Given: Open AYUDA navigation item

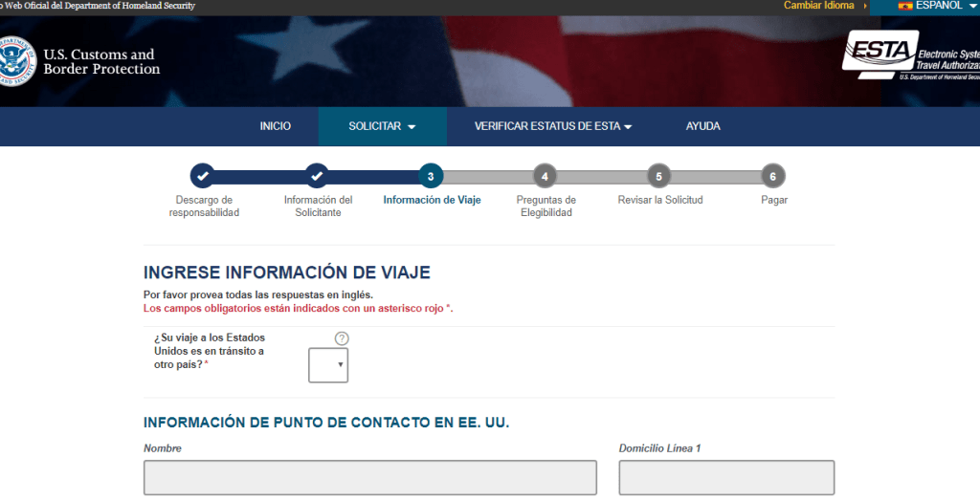Looking at the screenshot, I should coord(702,126).
